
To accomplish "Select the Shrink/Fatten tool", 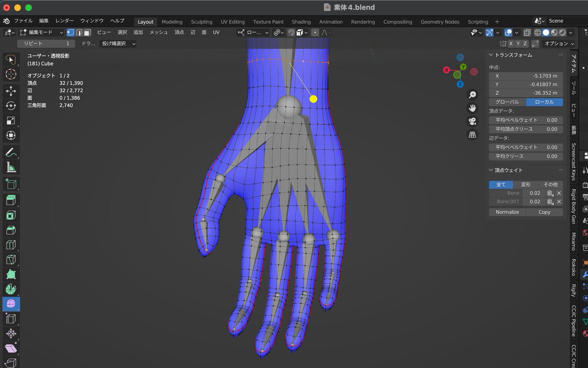I will pos(11,334).
